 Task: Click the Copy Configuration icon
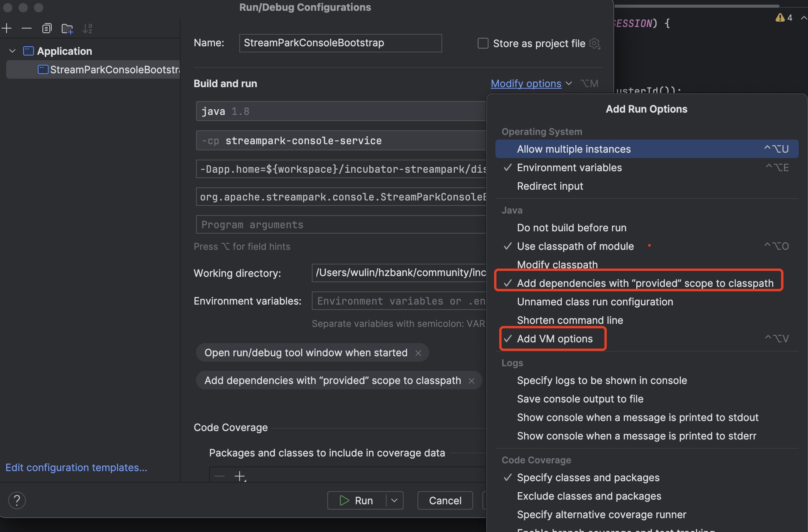pyautogui.click(x=47, y=29)
